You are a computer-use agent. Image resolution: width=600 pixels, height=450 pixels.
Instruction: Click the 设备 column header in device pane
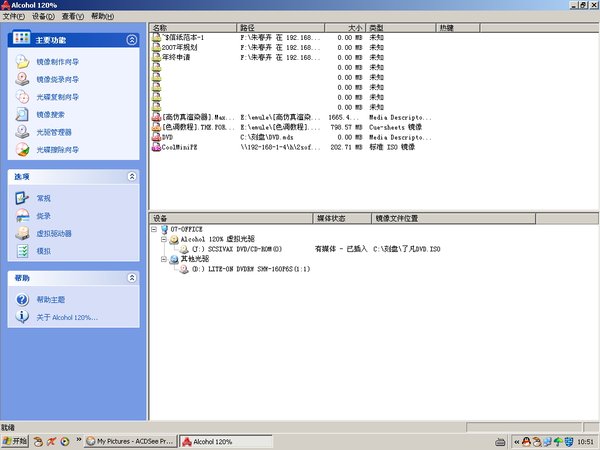(x=231, y=218)
